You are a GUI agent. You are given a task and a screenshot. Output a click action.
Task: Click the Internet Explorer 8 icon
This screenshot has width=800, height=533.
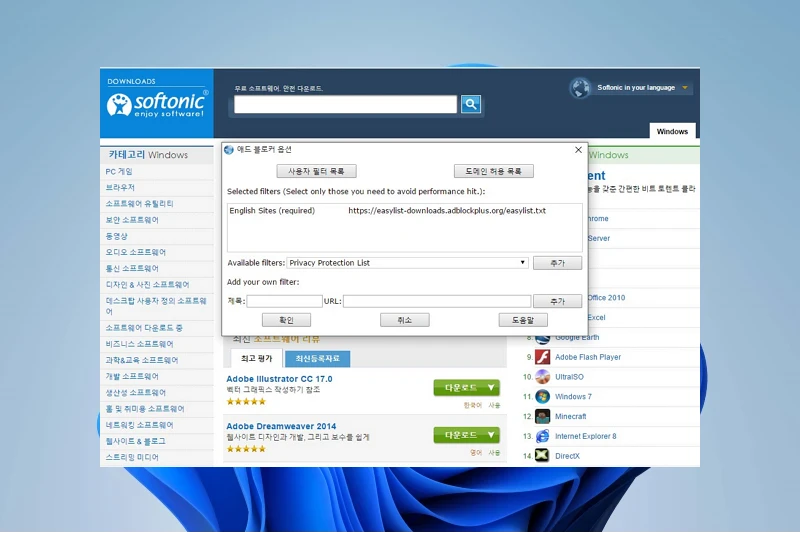pyautogui.click(x=543, y=436)
